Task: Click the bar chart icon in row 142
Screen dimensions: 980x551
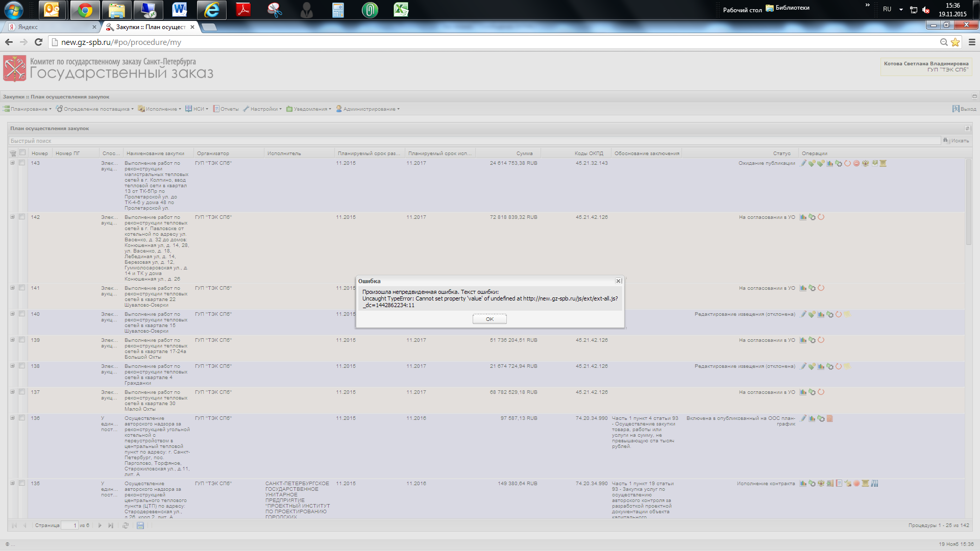Action: point(803,217)
